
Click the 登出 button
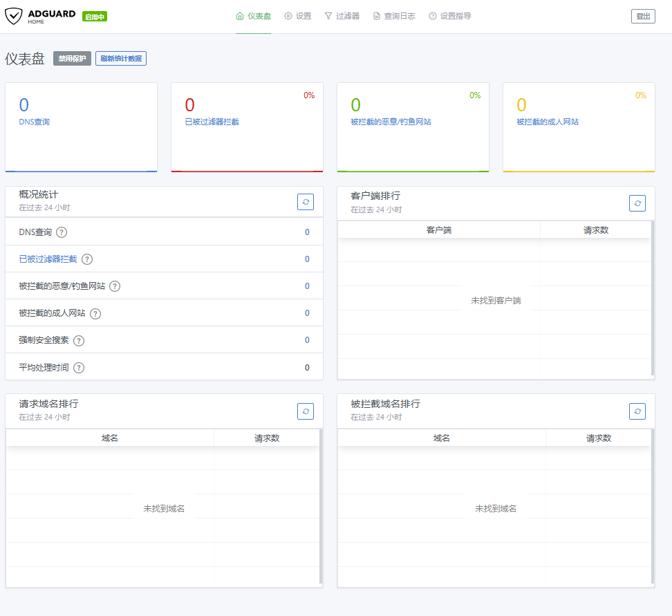pyautogui.click(x=643, y=17)
